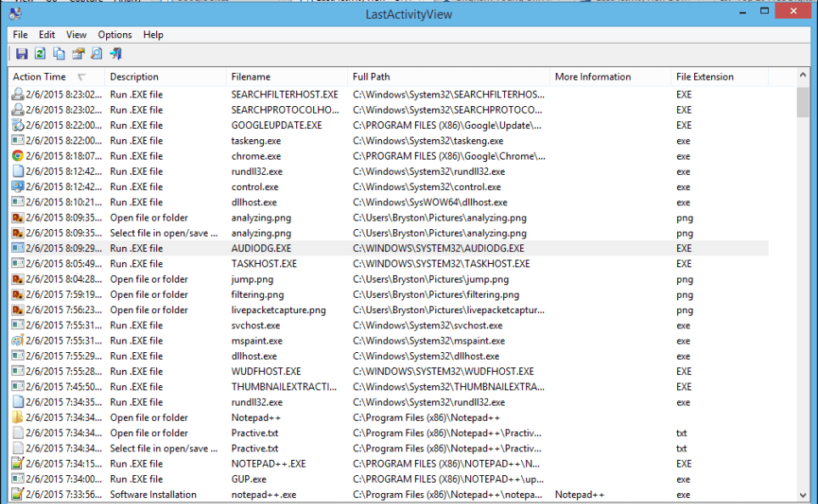Click the Chrome icon in chrome.exe row

(x=18, y=156)
